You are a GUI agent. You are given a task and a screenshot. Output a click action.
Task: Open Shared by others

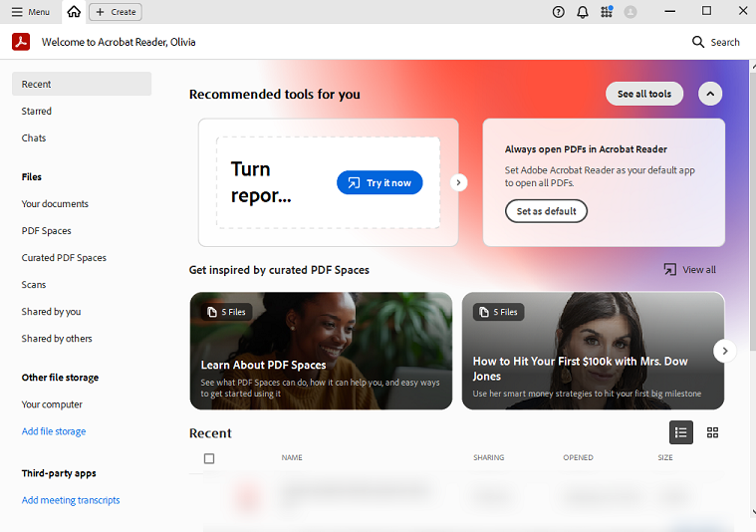(57, 339)
